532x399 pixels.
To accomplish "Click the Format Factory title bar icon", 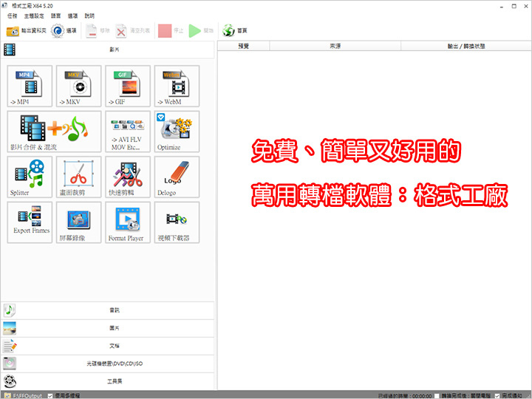I will 4,6.
